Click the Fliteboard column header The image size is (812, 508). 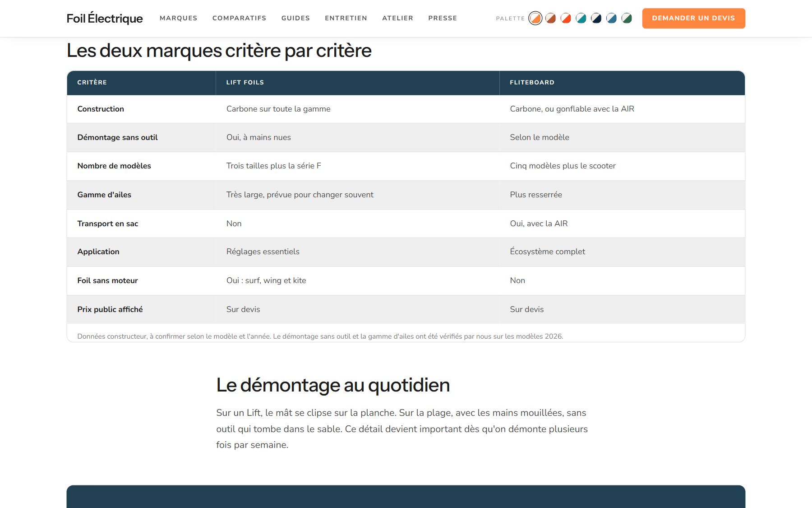(622, 83)
